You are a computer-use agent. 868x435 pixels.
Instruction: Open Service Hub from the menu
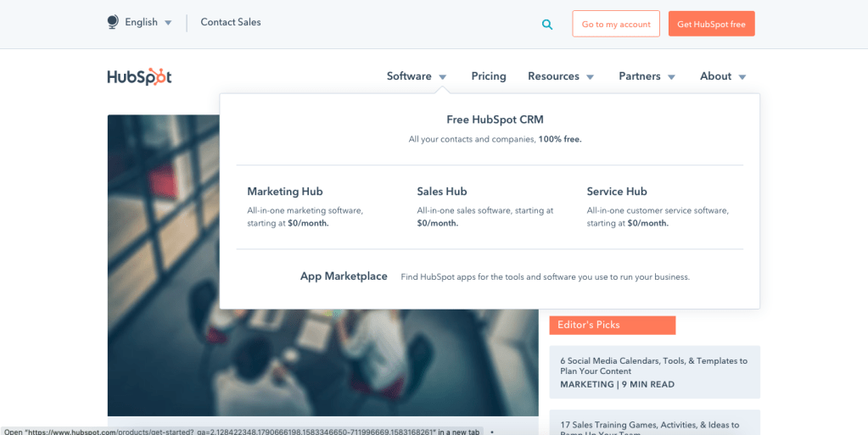[617, 192]
